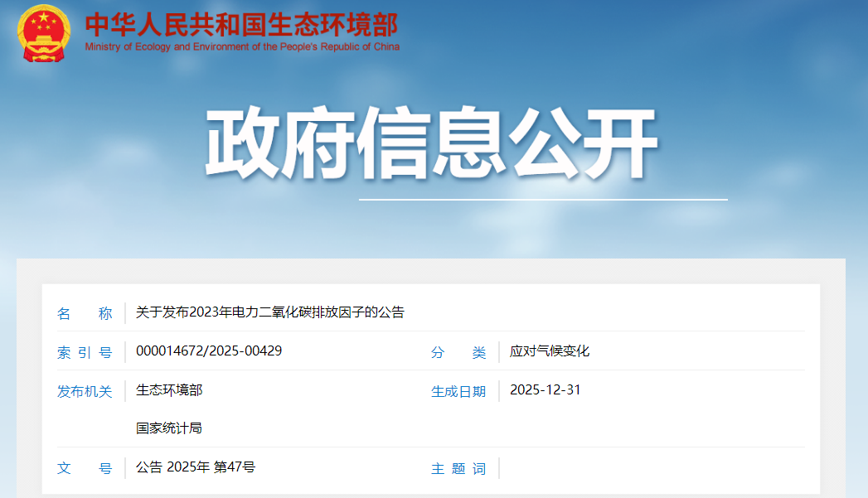This screenshot has height=498, width=868.
Task: Click the 国家统计局 agency name
Action: [169, 428]
